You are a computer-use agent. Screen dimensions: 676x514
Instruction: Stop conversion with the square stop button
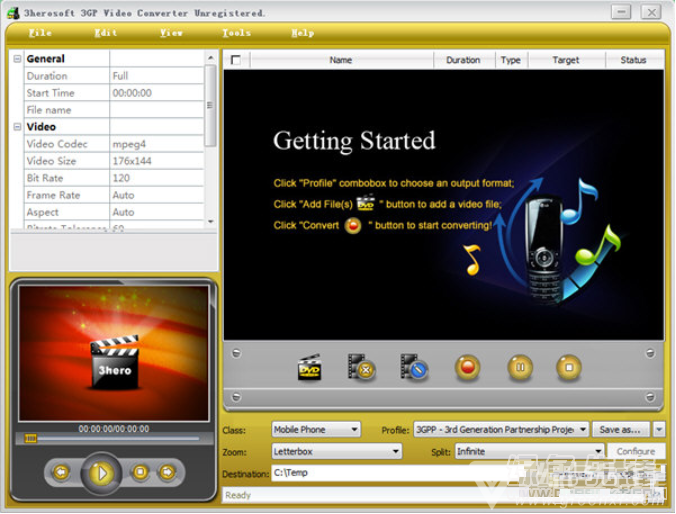[x=569, y=368]
